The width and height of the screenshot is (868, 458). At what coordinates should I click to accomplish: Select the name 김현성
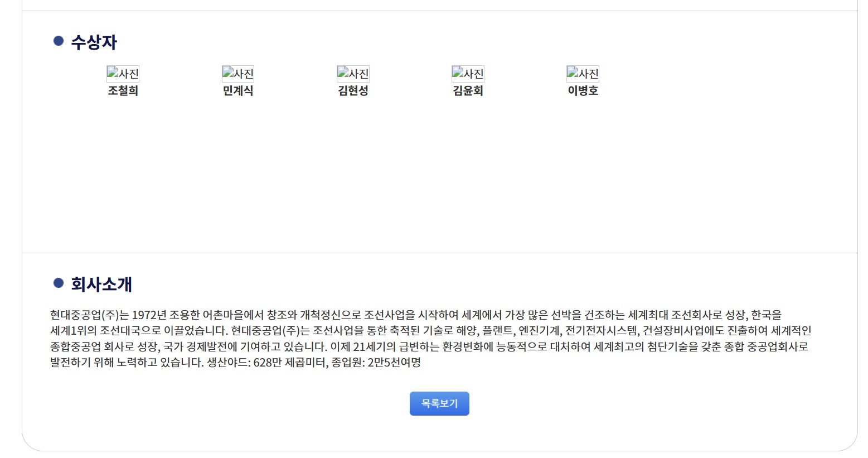[x=353, y=90]
